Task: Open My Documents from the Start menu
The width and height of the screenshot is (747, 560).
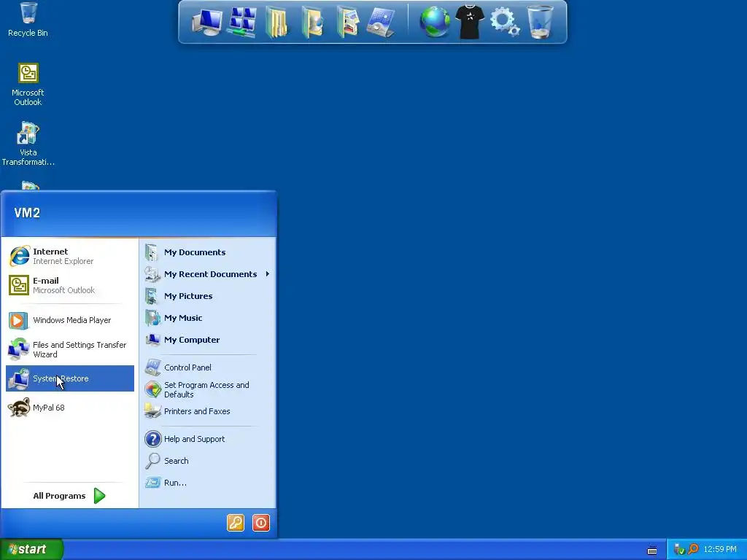Action: (208, 252)
